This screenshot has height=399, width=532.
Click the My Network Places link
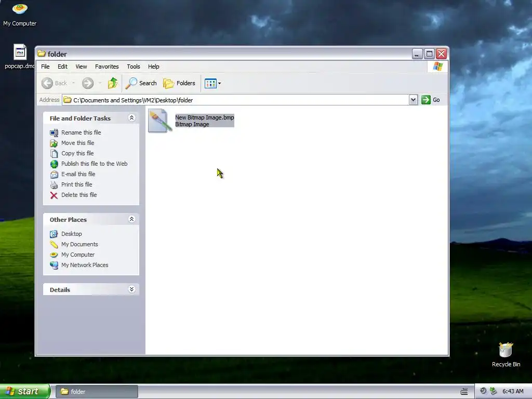click(85, 265)
